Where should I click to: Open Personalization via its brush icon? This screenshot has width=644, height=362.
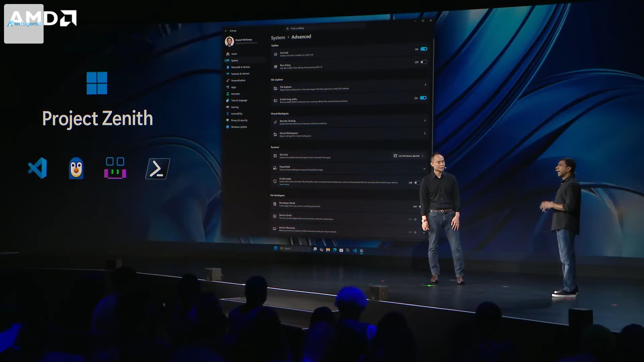(228, 80)
